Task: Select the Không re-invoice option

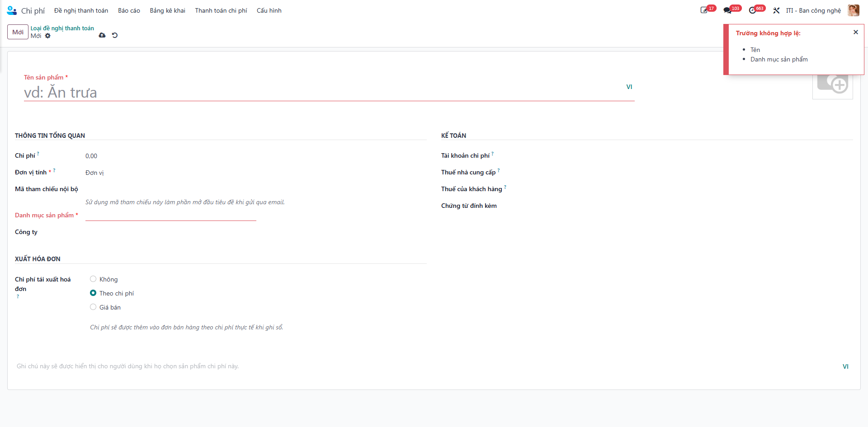Action: coord(93,279)
